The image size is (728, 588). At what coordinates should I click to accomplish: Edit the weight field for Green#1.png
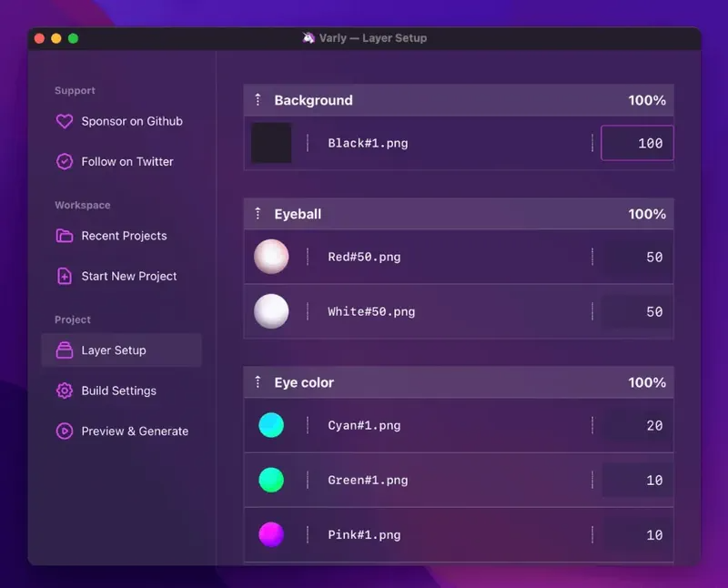coord(637,481)
